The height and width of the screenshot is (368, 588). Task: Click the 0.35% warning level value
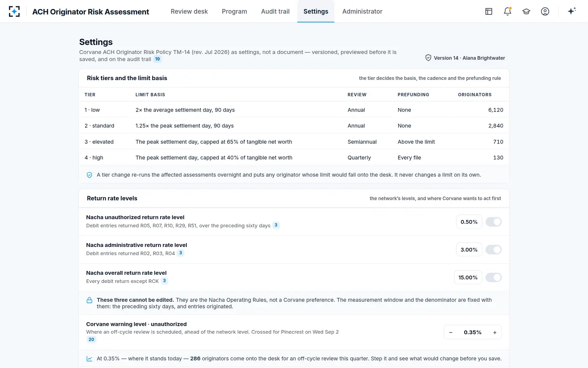[x=473, y=332]
